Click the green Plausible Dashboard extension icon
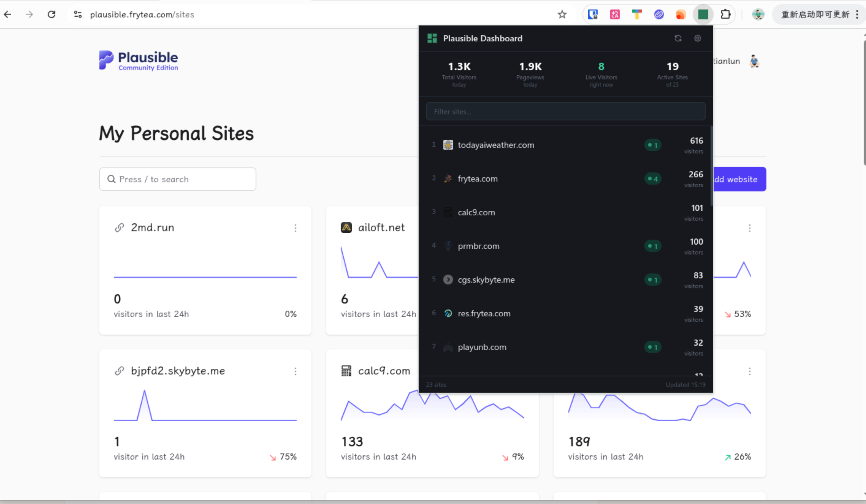This screenshot has width=866, height=504. (703, 14)
